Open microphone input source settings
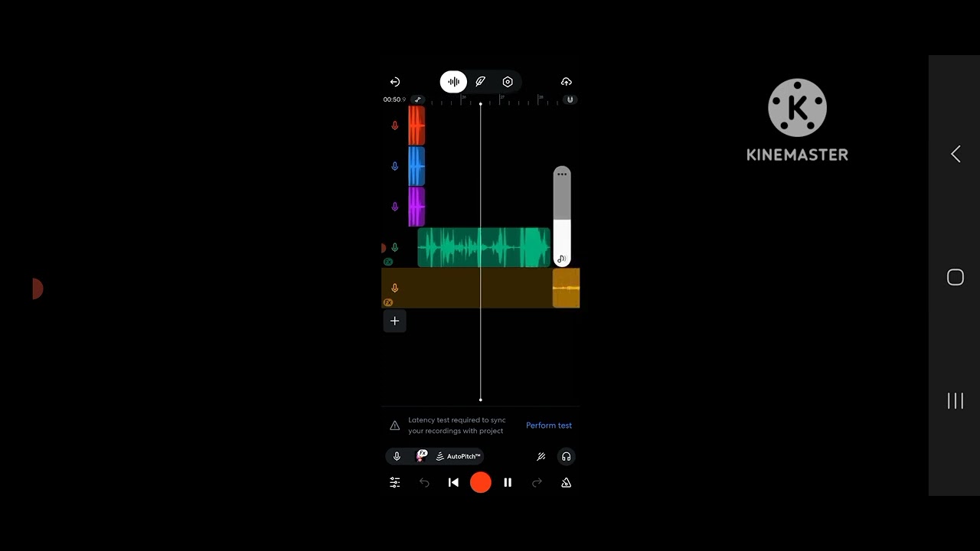The width and height of the screenshot is (980, 551). [x=397, y=457]
